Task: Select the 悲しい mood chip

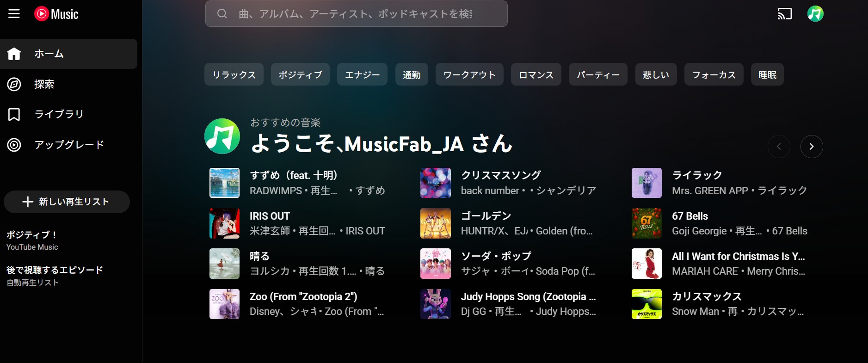Action: coord(656,74)
